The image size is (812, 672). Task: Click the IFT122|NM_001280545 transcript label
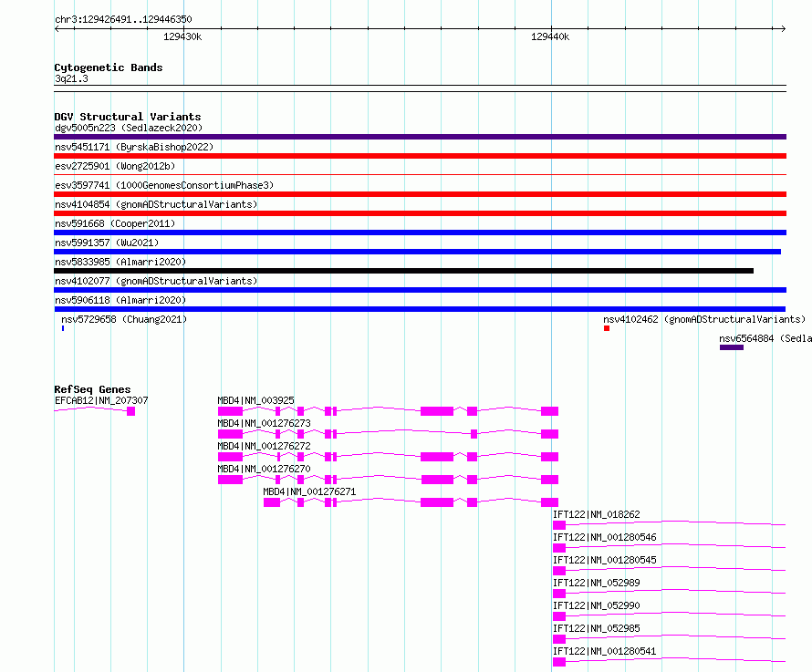[x=605, y=560]
